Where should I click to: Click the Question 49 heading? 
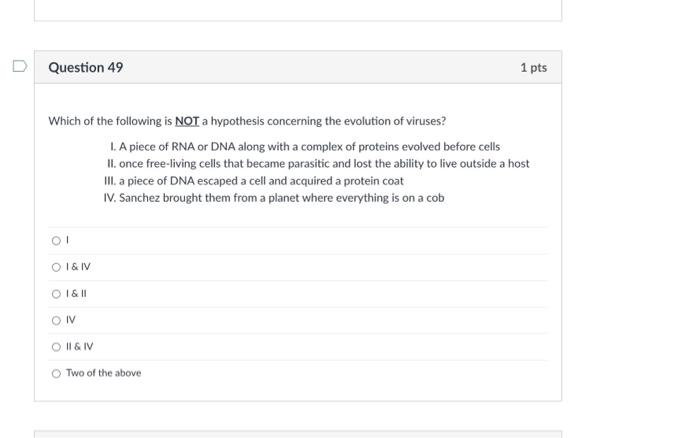[86, 67]
